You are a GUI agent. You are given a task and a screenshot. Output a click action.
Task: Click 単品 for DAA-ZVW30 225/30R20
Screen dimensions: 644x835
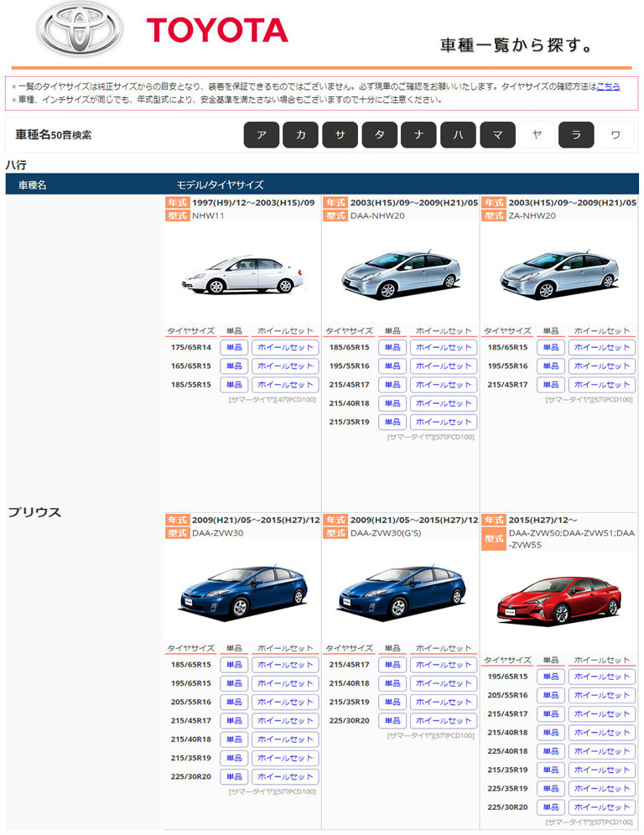(x=234, y=776)
